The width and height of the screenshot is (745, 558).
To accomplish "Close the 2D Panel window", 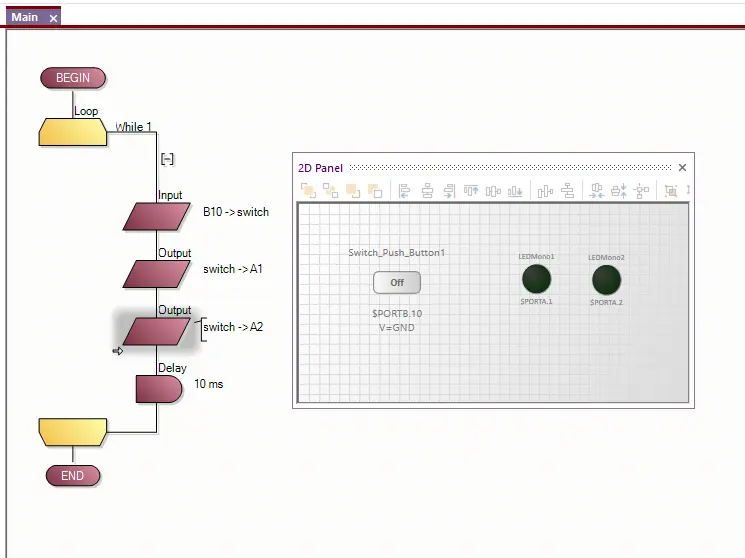I will pos(682,168).
